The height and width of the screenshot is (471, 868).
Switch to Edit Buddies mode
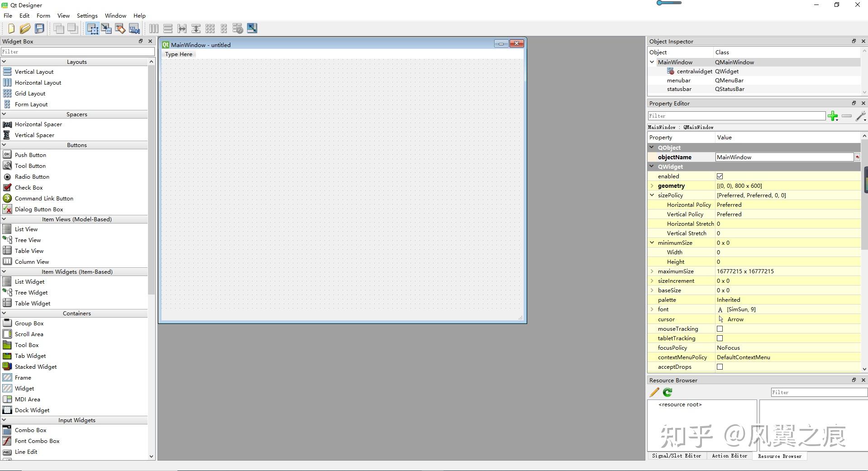click(120, 29)
